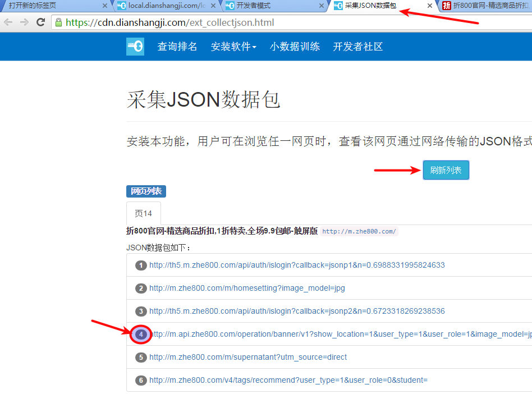Open the 开发者社区 navigation item
Viewport: 532px width, 394px height.
coord(358,47)
